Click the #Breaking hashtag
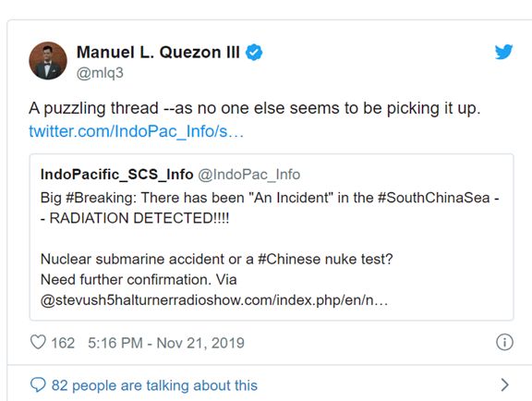Viewport: 532px width, 401px height. (x=101, y=198)
